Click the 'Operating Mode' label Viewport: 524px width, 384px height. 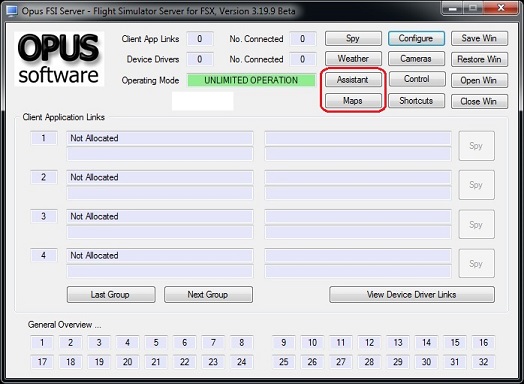150,81
